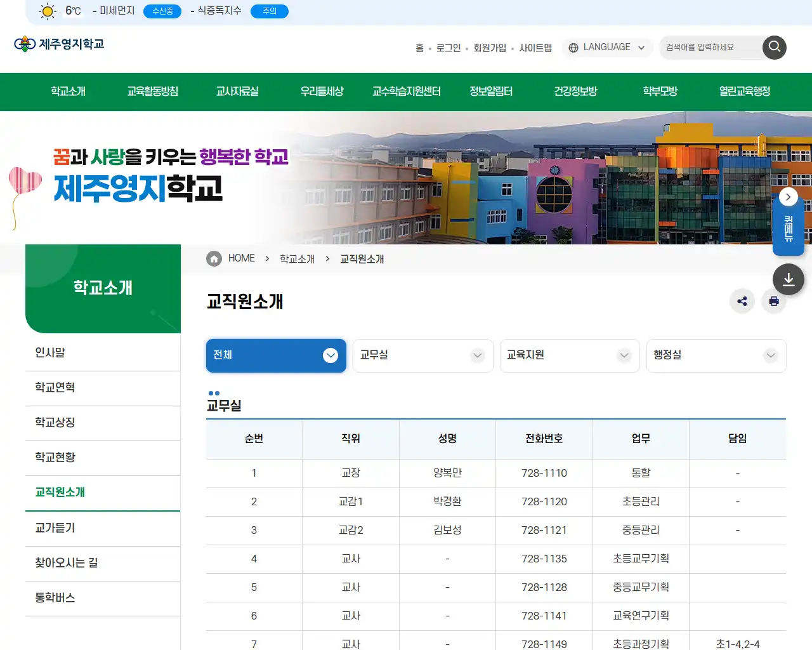Expand the 행정실 filter dropdown
The width and height of the screenshot is (812, 650).
click(x=716, y=355)
